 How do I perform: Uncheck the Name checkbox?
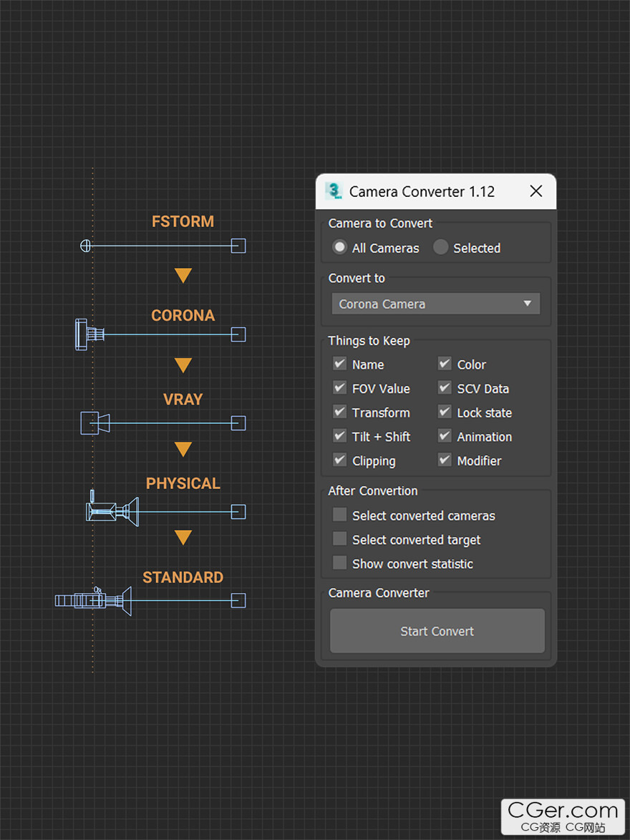339,365
